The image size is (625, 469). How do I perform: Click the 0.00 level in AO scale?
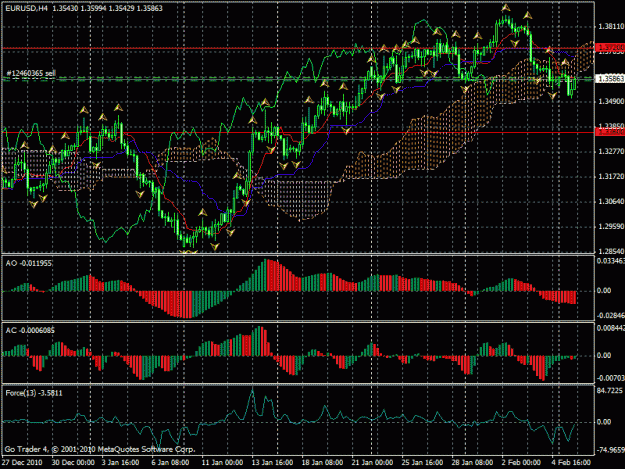[x=604, y=290]
